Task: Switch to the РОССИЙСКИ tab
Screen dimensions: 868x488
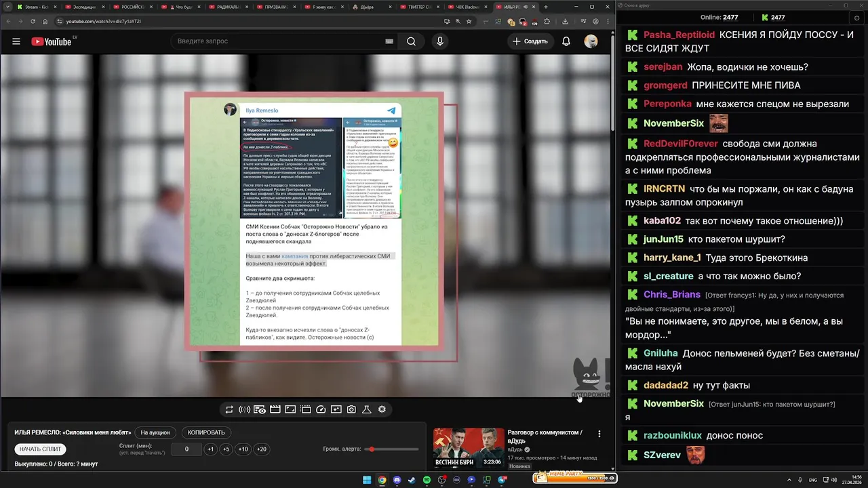Action: (133, 6)
